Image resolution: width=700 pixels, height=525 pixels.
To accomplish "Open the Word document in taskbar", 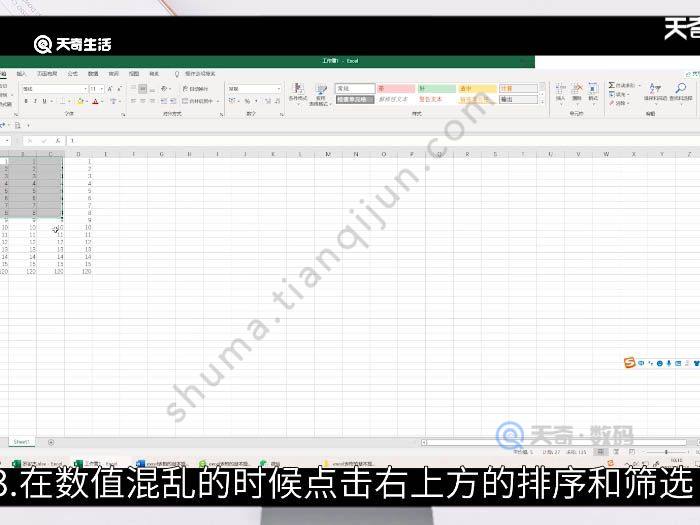I will pos(161,463).
